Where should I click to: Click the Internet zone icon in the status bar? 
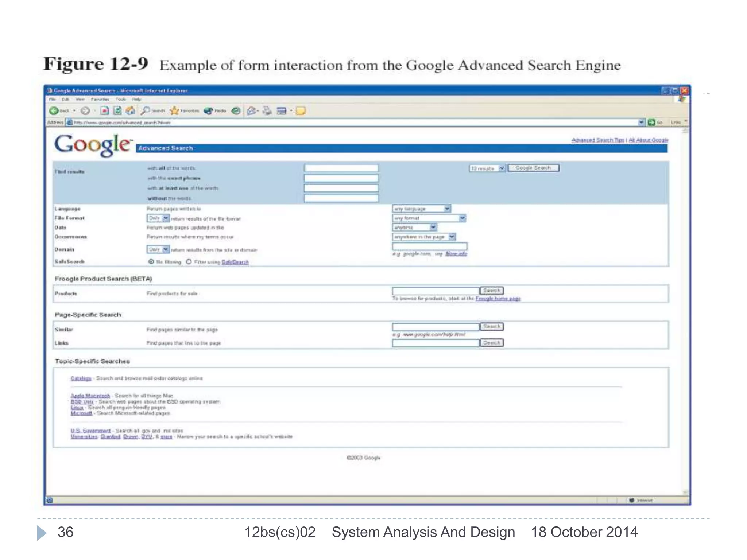coord(632,500)
